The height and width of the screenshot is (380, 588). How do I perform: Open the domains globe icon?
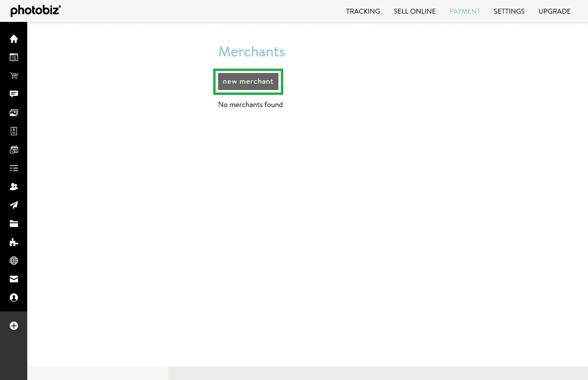click(x=14, y=260)
